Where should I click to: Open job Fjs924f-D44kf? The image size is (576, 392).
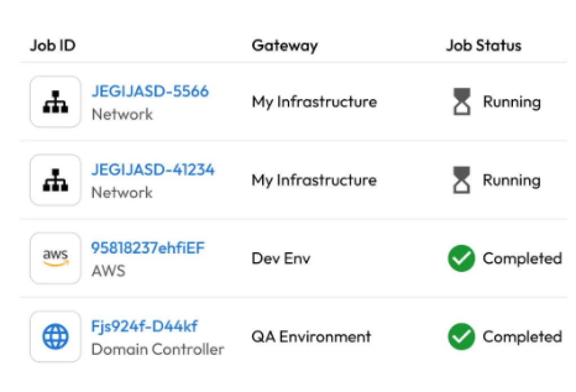(x=145, y=326)
